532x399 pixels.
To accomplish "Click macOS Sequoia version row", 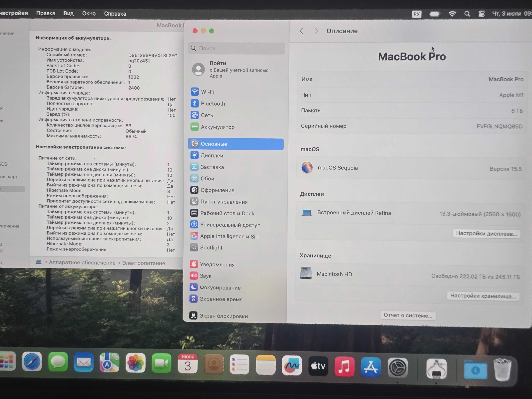I will [x=411, y=168].
